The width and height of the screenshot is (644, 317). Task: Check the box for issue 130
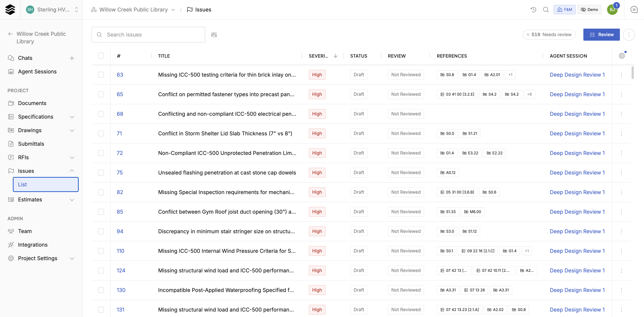click(101, 290)
